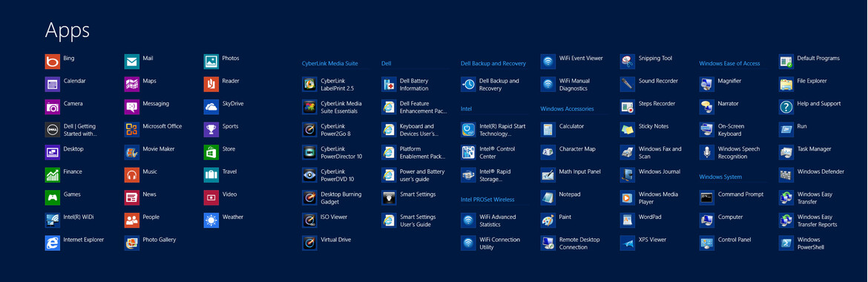Open the Camera app icon

coord(53,107)
